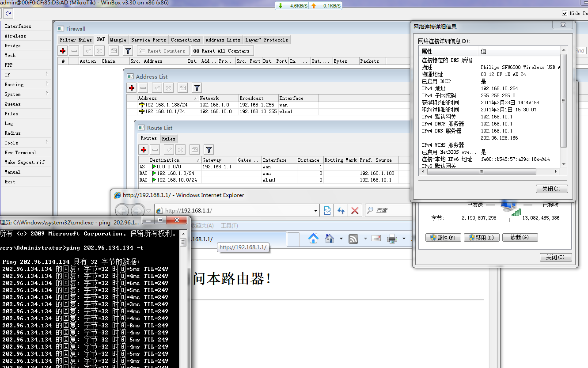
Task: Click the comment icon in Route List toolbar
Action: pyautogui.click(x=194, y=150)
